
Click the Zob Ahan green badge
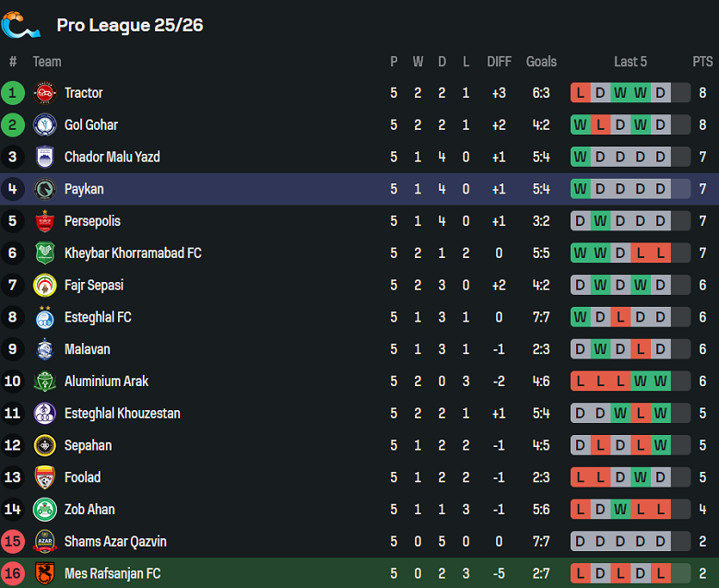(x=44, y=510)
